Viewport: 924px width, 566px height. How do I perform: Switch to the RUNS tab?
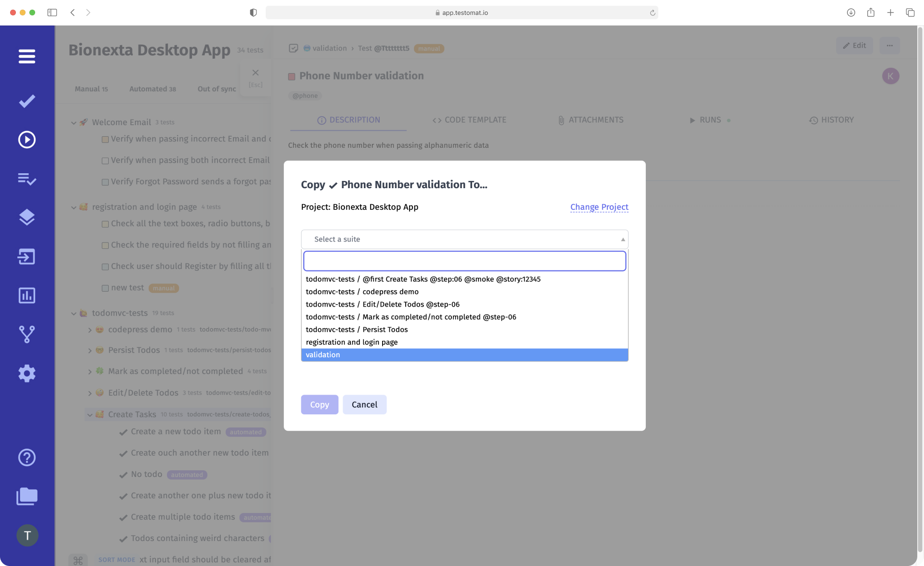[x=709, y=120]
